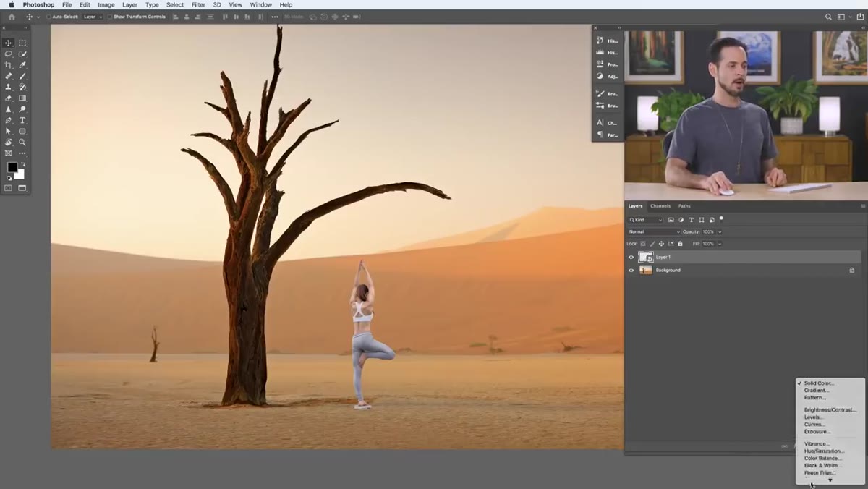The width and height of the screenshot is (868, 489).
Task: Toggle the layer filter on/off switch
Action: click(x=721, y=219)
